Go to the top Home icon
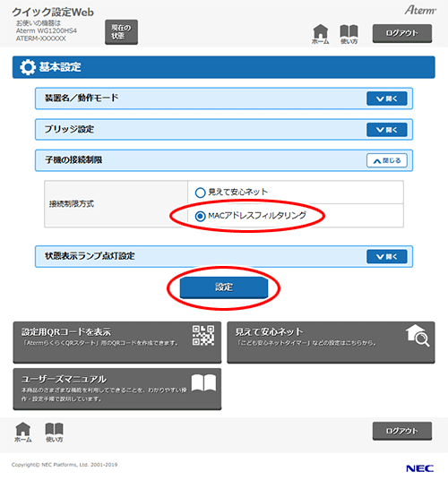The width and height of the screenshot is (448, 480). pos(320,34)
